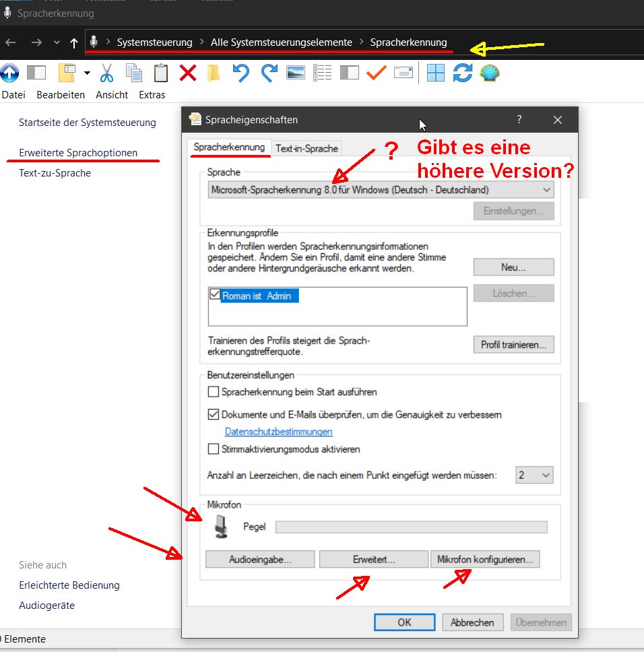Click the Neu... profile button

(x=513, y=267)
